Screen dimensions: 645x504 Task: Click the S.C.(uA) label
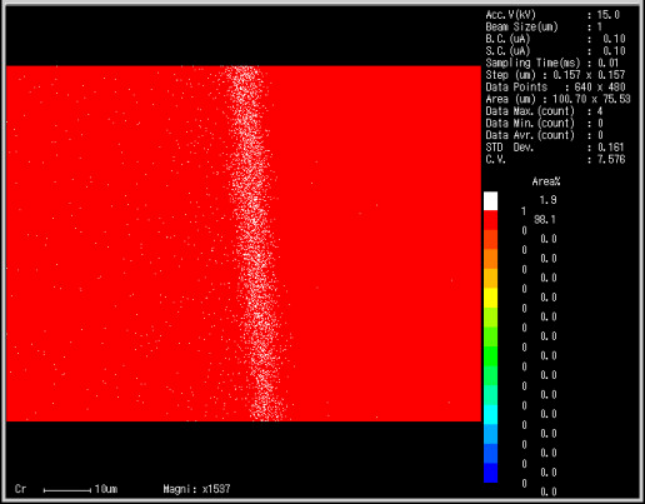tap(508, 51)
